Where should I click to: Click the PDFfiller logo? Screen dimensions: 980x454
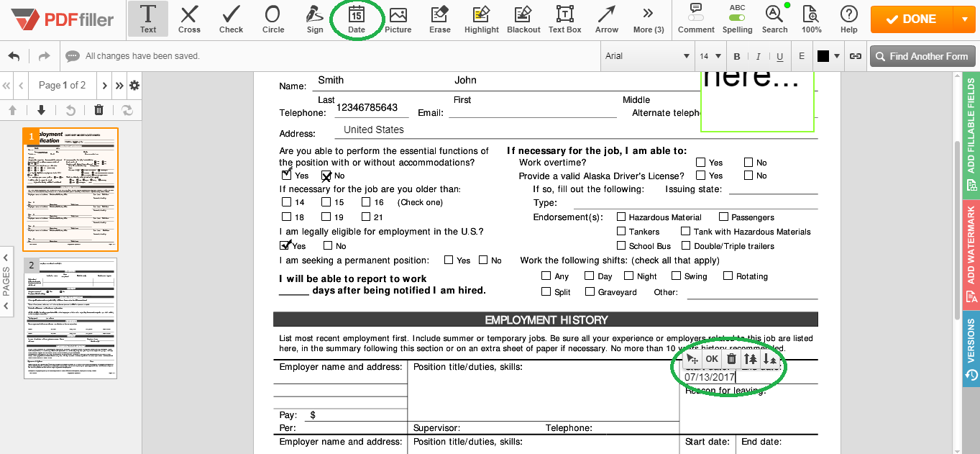pos(63,19)
